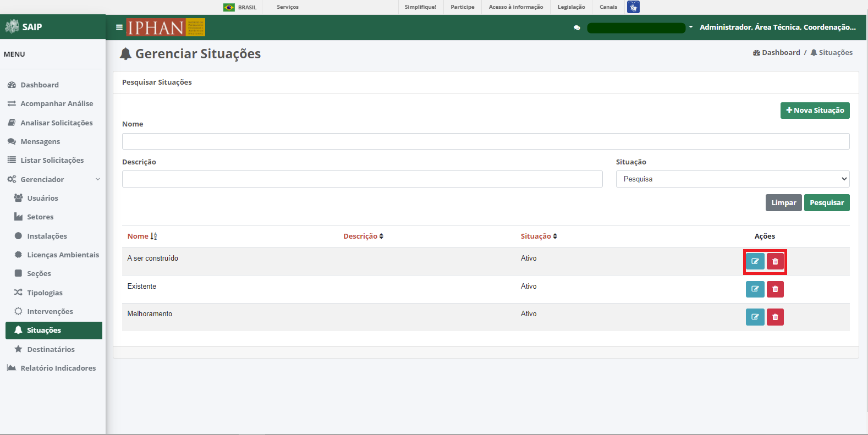Open VLibras accessibility icon

[633, 7]
